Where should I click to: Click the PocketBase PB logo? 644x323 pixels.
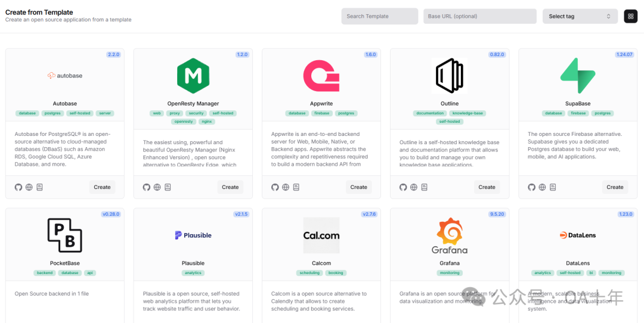tap(65, 235)
